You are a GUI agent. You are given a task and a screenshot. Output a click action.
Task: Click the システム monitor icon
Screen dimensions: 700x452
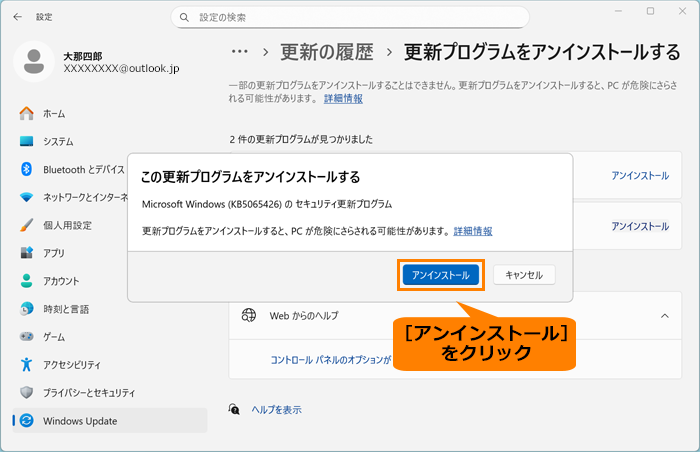coord(26,141)
